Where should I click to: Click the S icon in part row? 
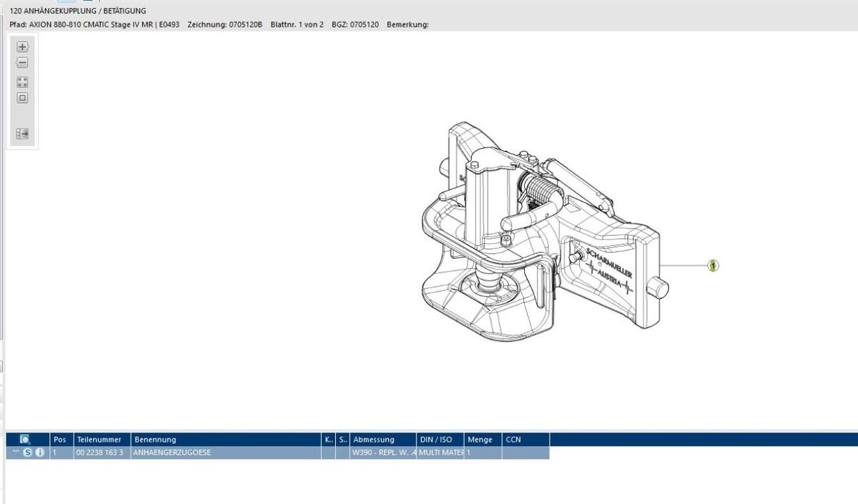(x=28, y=453)
